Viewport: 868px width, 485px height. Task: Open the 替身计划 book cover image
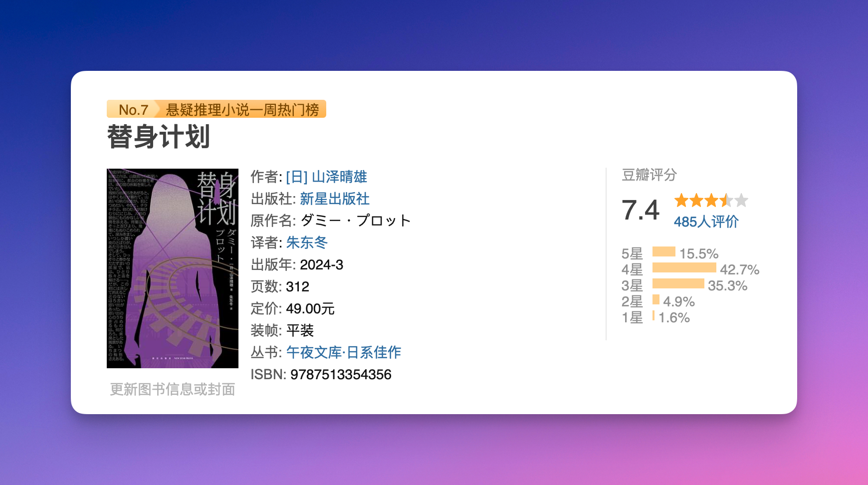[173, 268]
